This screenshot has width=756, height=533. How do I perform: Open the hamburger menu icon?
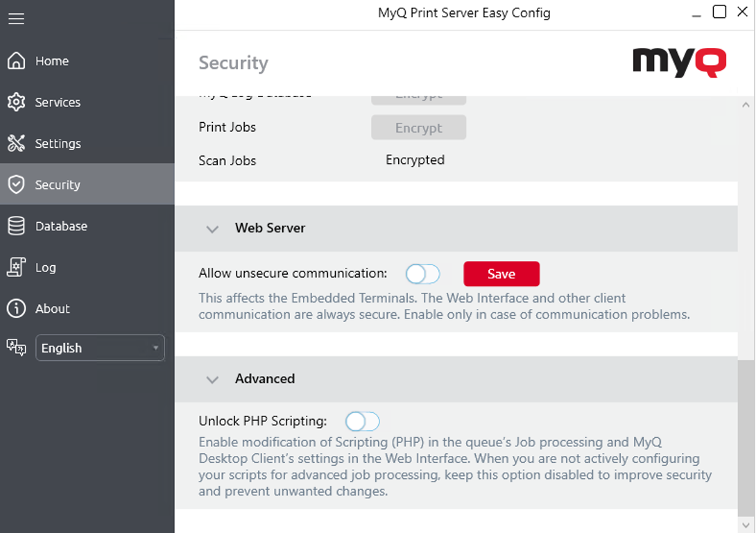pyautogui.click(x=16, y=19)
